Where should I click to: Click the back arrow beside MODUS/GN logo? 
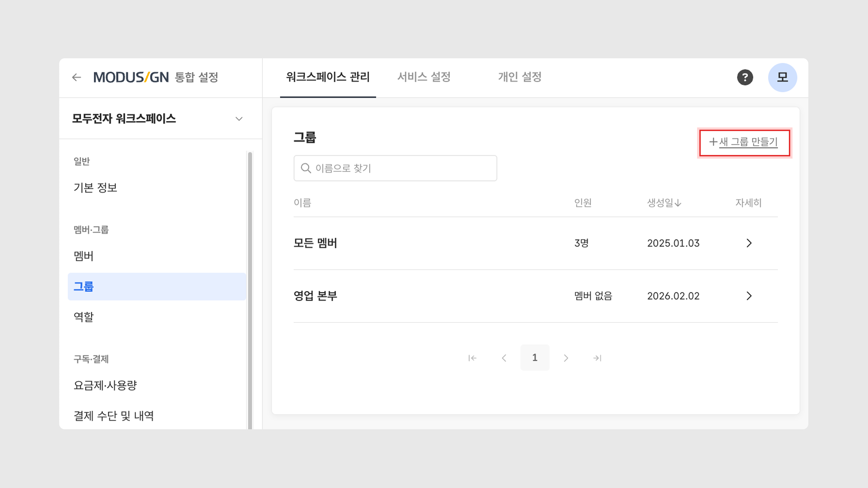point(76,77)
